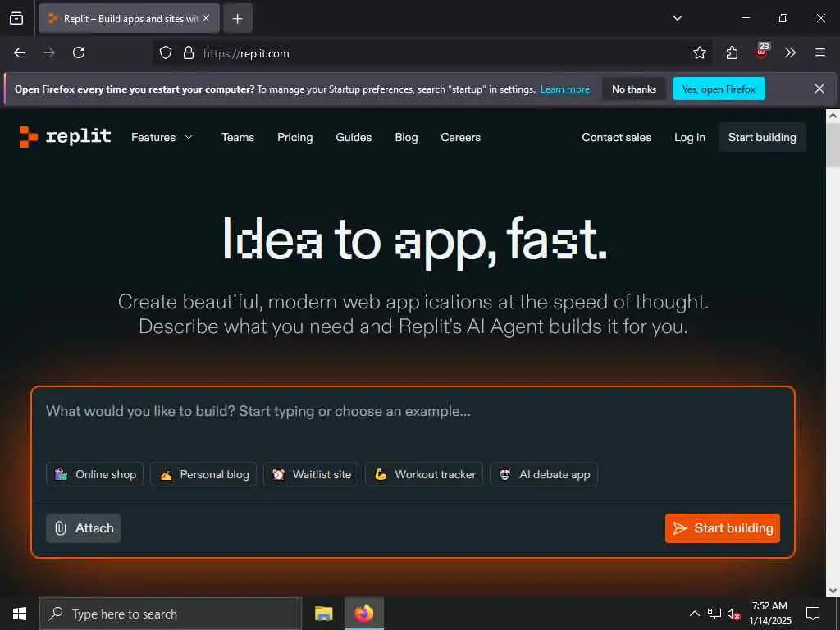840x630 pixels.
Task: Click the site security padlock icon
Action: (x=189, y=53)
